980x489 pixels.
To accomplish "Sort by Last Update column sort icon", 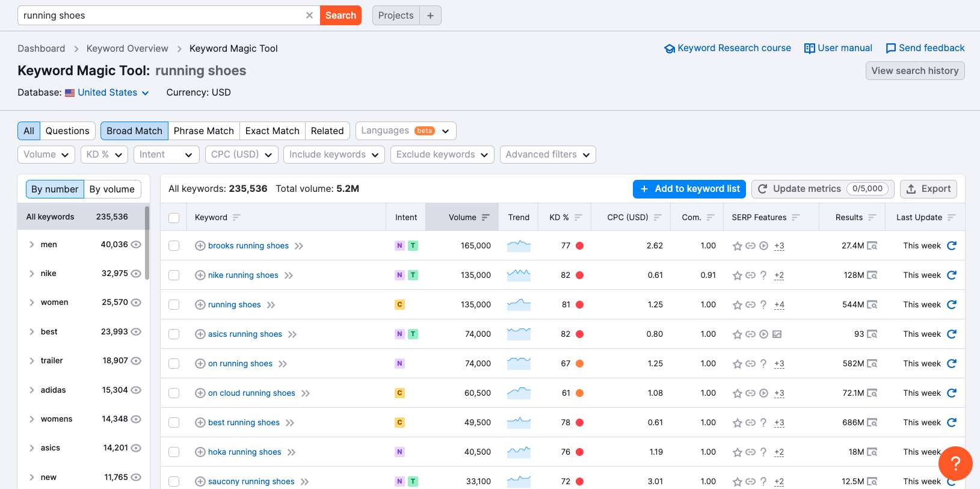I will coord(951,217).
